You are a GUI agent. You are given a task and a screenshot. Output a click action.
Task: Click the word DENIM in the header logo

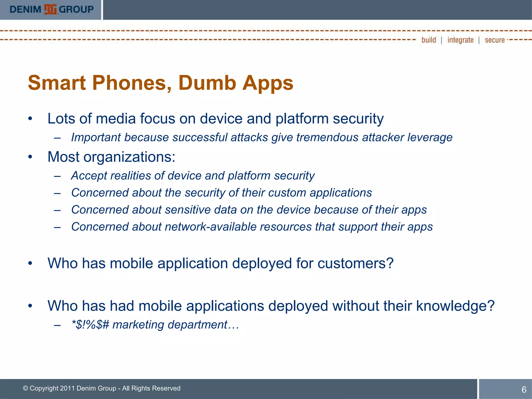[x=25, y=10]
